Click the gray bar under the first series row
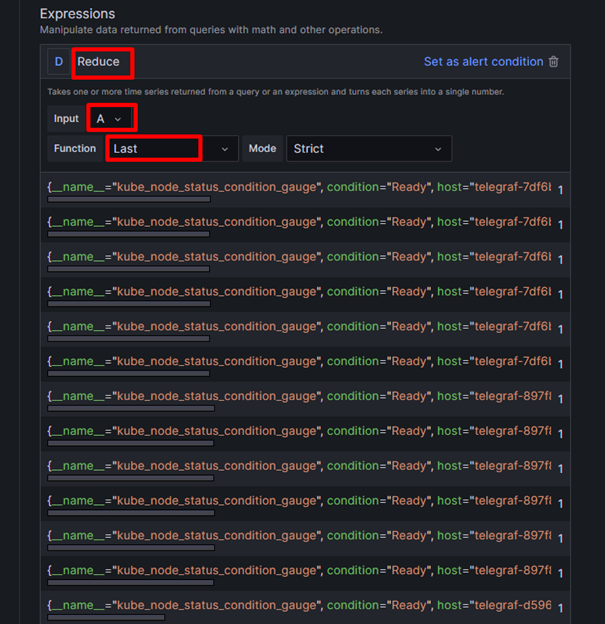 click(128, 200)
